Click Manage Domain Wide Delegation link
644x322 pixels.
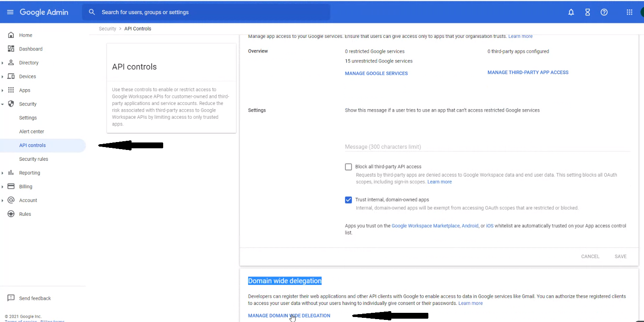pos(289,315)
